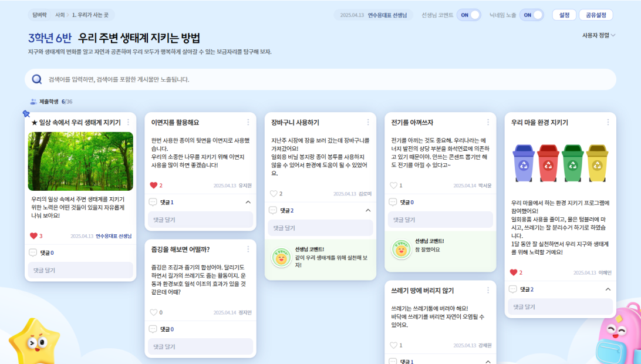
Task: Click author name 이혜민
Action: [605, 273]
